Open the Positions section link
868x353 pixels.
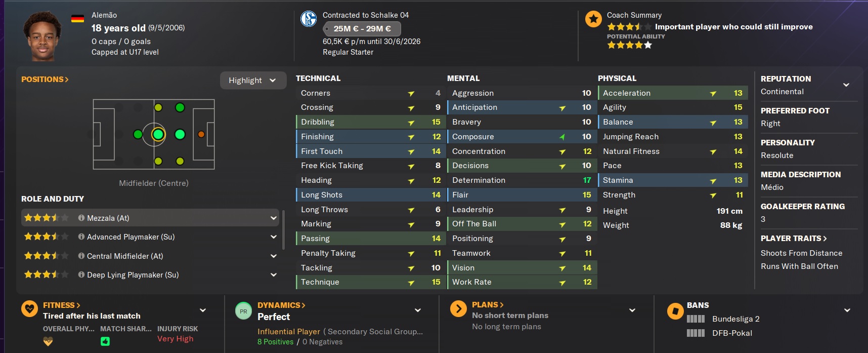click(45, 79)
